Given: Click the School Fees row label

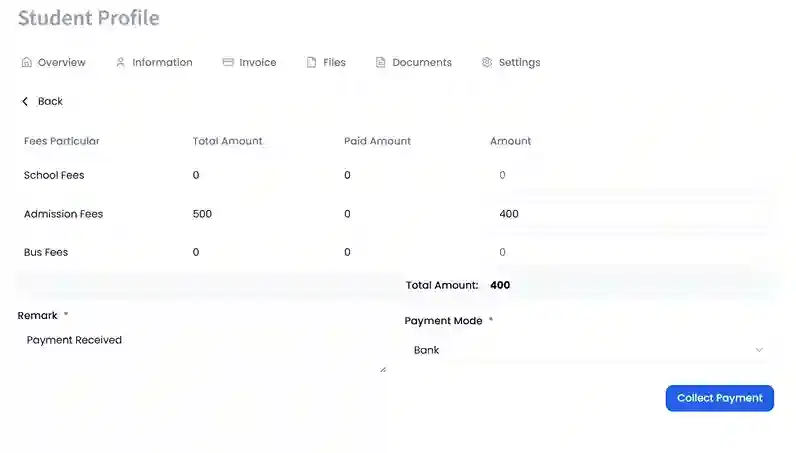Looking at the screenshot, I should tap(54, 175).
